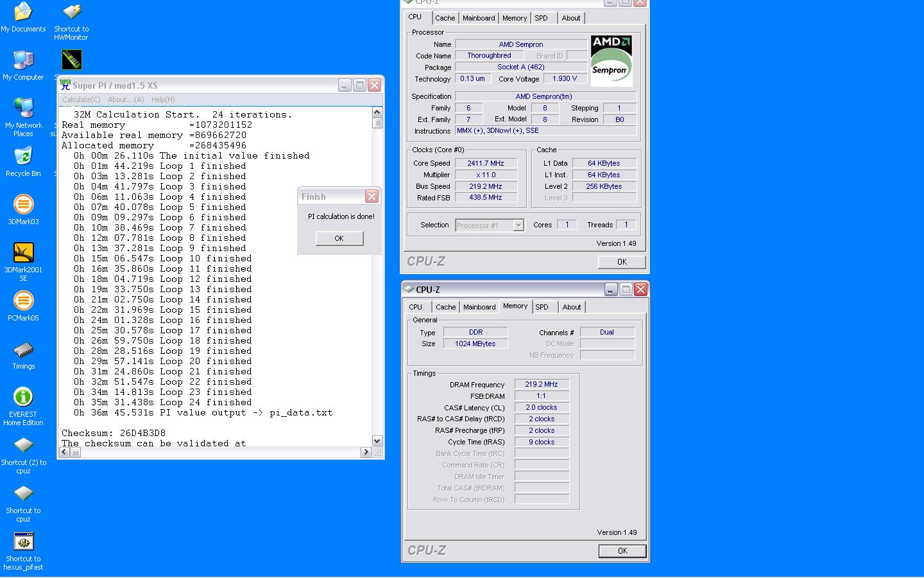Open the Timings desktop icon
This screenshot has height=578, width=924.
pos(23,355)
